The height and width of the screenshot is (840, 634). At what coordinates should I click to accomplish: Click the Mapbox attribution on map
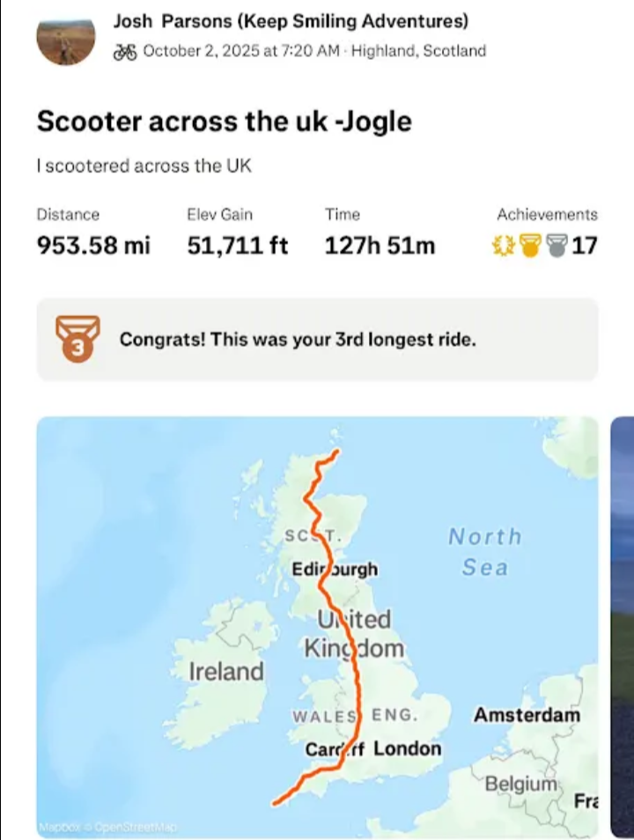tap(58, 827)
